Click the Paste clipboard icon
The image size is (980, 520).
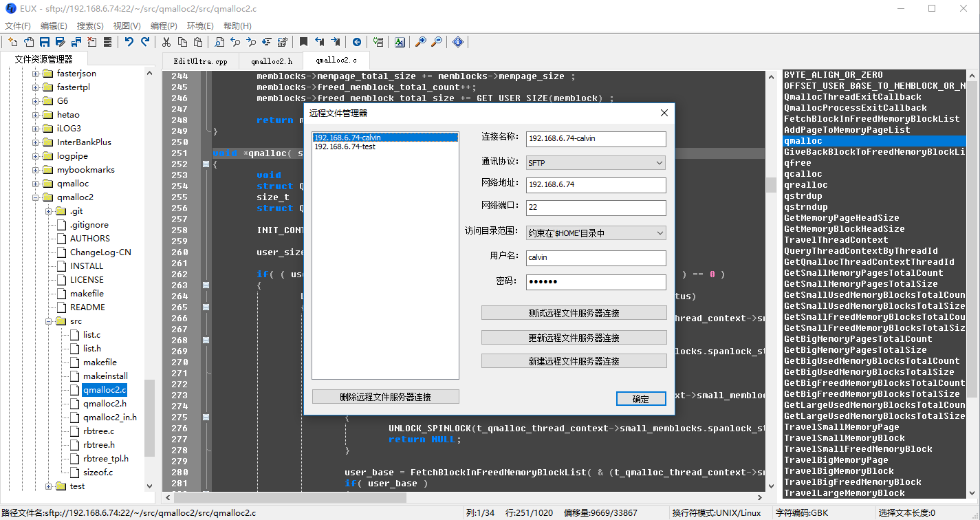tap(197, 42)
